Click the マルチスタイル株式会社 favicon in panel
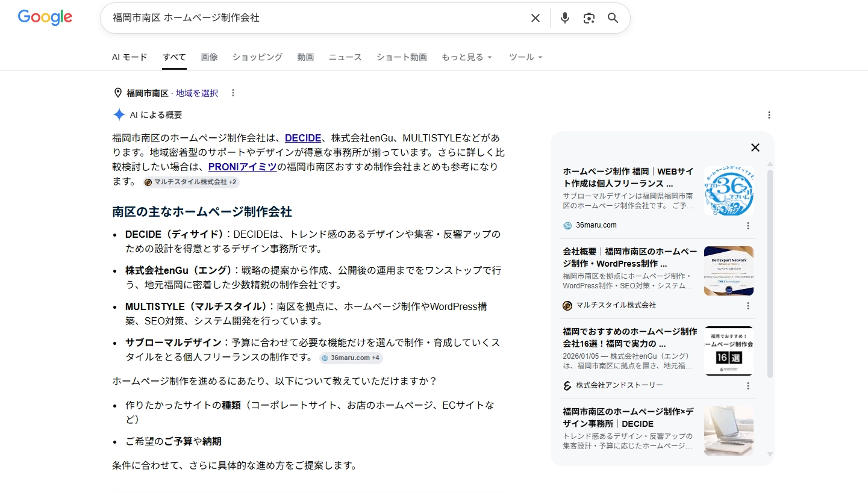 [567, 305]
